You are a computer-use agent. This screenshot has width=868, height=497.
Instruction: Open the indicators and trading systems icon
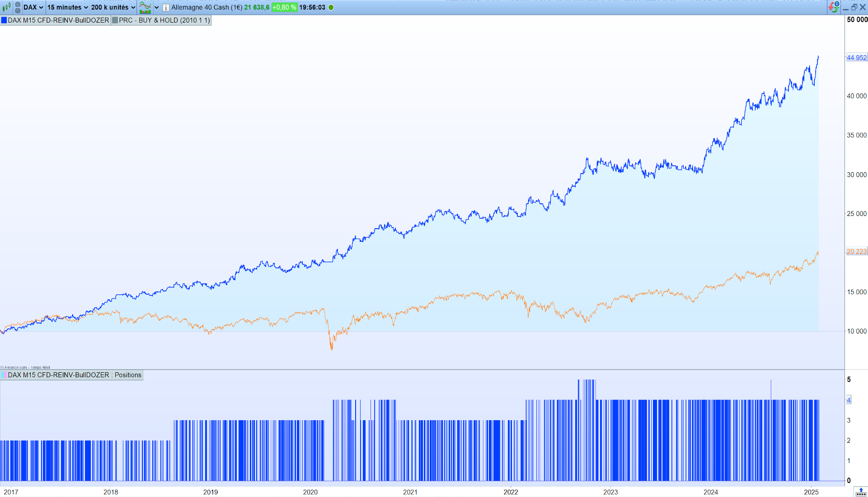(x=145, y=7)
